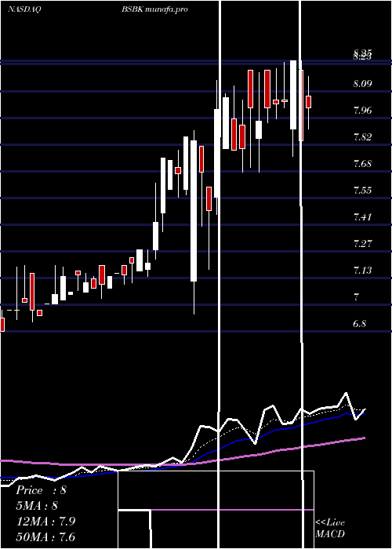Click the 7.13 price axis label
The image size is (392, 549).
[362, 271]
